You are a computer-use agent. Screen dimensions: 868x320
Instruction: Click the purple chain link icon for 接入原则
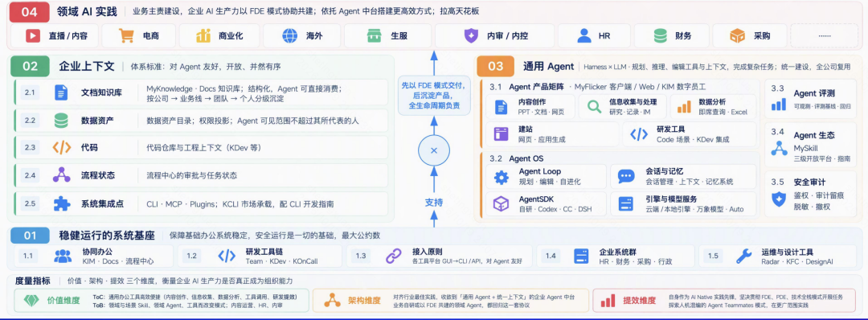tap(393, 256)
